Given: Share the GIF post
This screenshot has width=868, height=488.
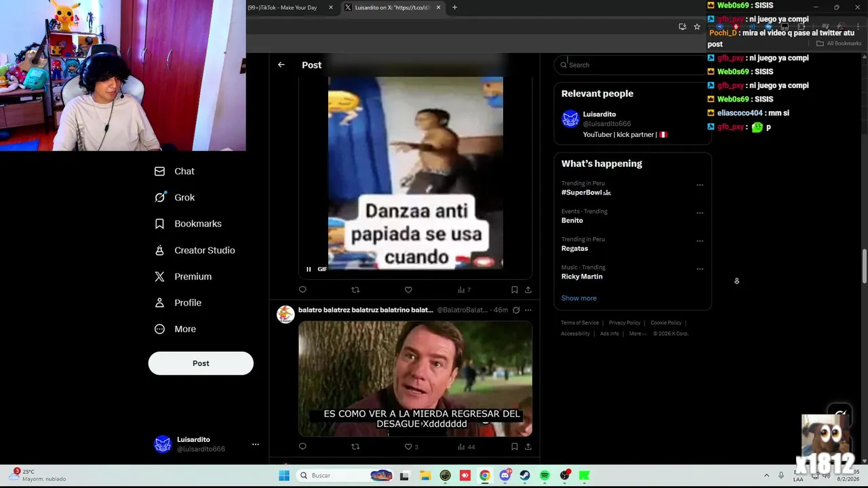Looking at the screenshot, I should tap(528, 290).
